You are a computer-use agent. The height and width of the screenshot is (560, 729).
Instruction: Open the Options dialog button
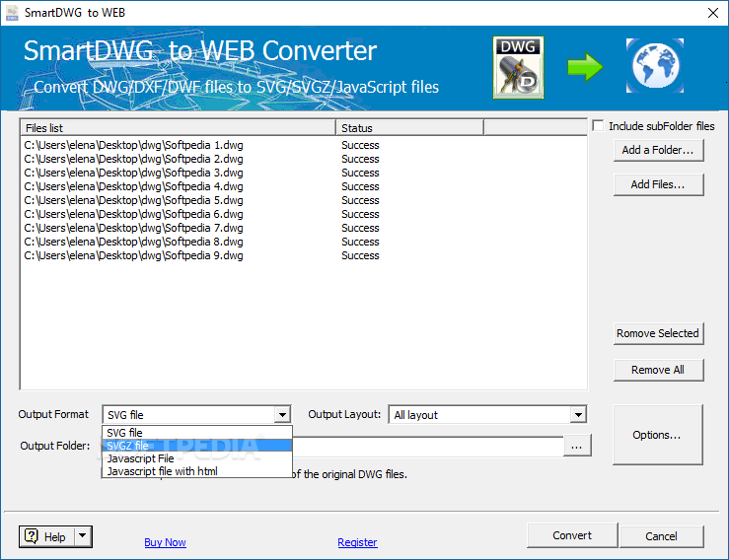(657, 435)
